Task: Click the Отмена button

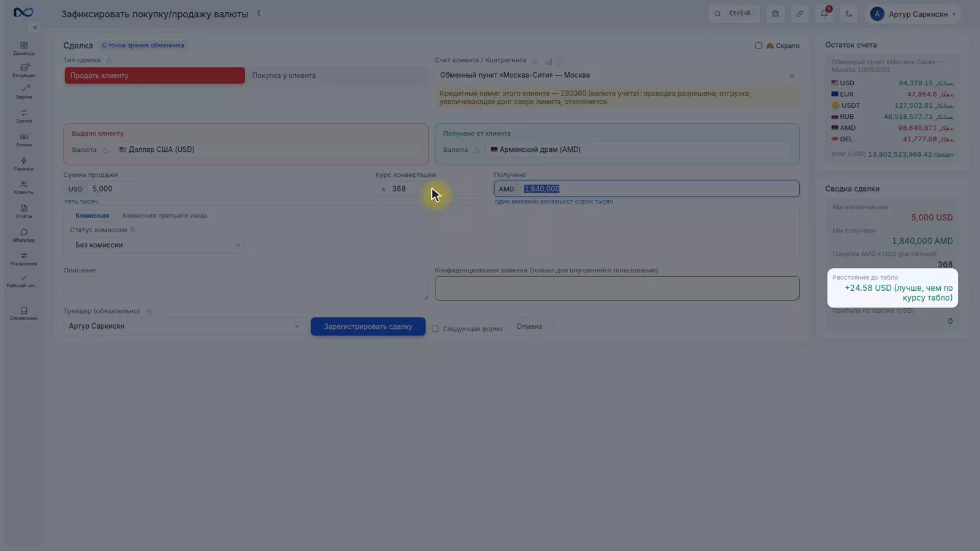Action: (x=529, y=326)
